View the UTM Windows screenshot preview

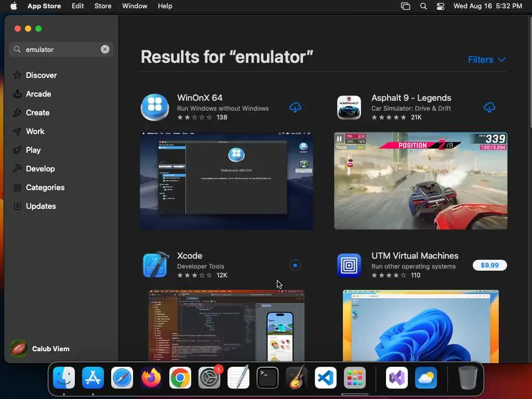click(x=421, y=325)
